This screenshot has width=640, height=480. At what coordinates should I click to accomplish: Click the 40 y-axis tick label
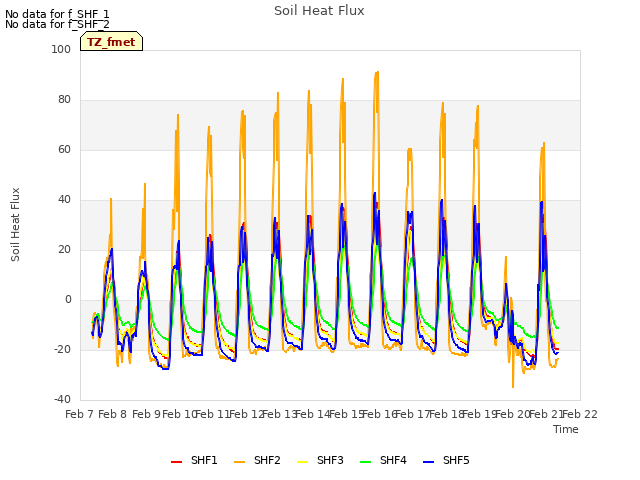64,200
